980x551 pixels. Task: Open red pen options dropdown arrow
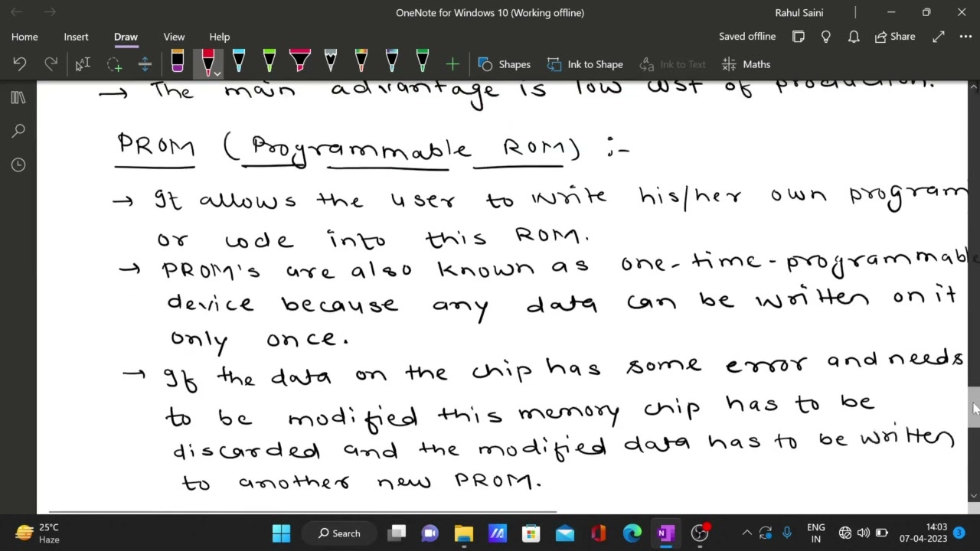click(217, 73)
